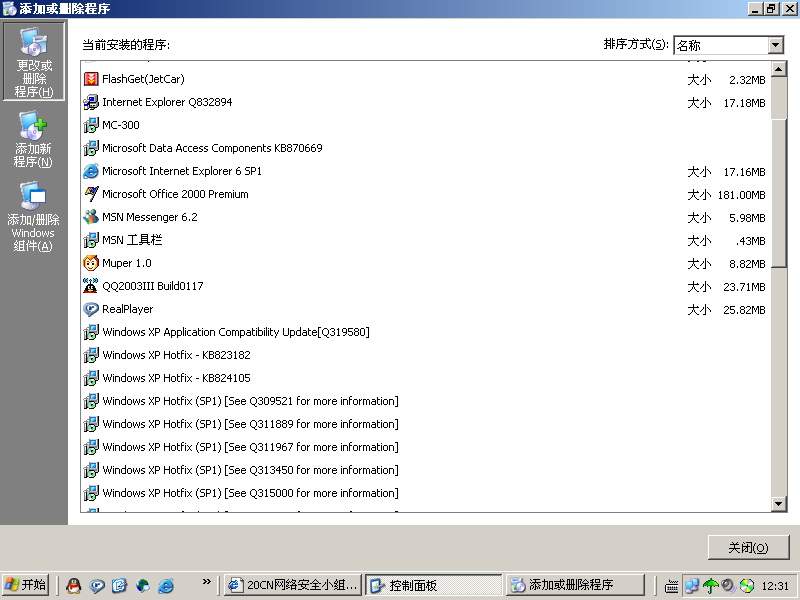
Task: Click the RealPlayer program icon
Action: click(91, 309)
